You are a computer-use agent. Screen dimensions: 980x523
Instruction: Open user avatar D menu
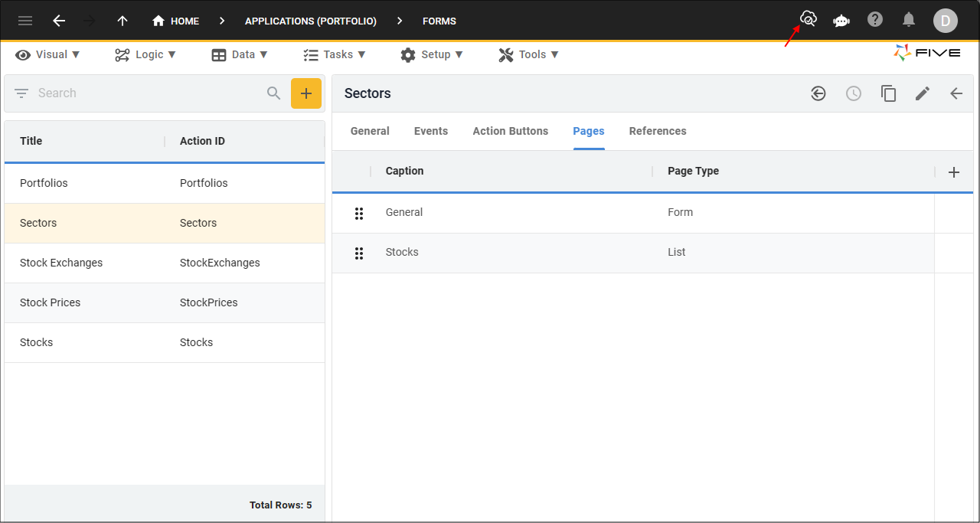coord(946,21)
